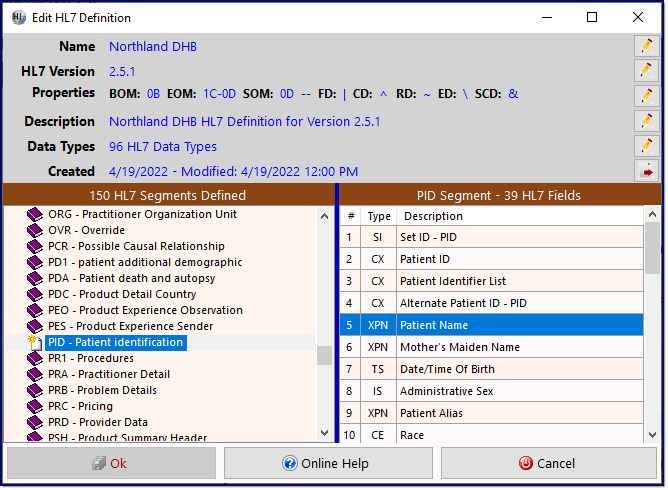Select OVR - Override segment

click(x=86, y=231)
